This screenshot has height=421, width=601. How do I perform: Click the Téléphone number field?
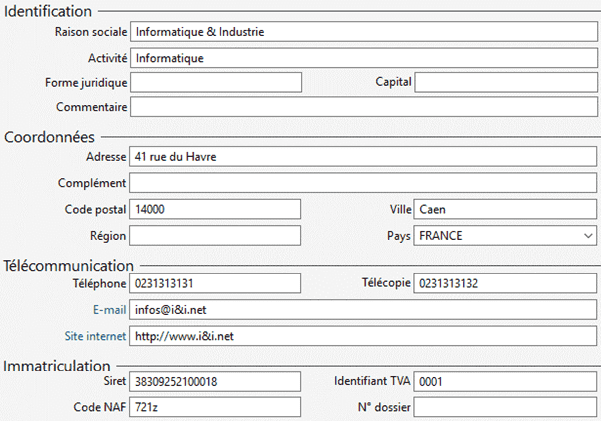(x=215, y=284)
